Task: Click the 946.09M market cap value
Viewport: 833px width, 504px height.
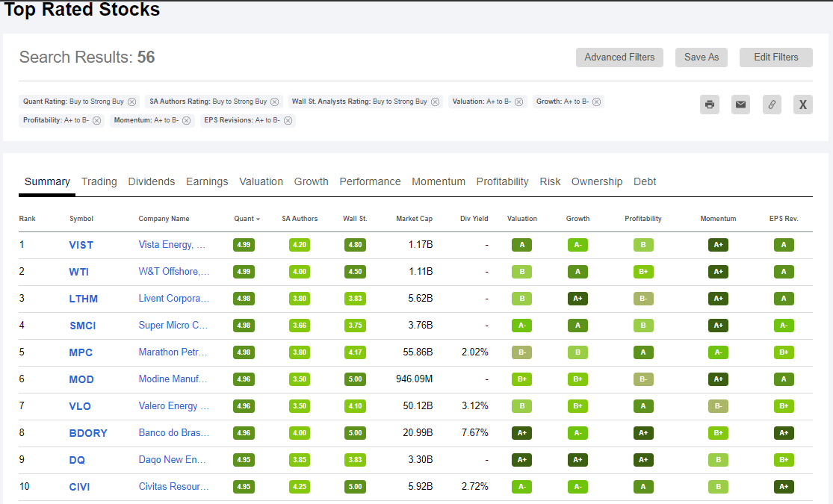Action: click(415, 379)
